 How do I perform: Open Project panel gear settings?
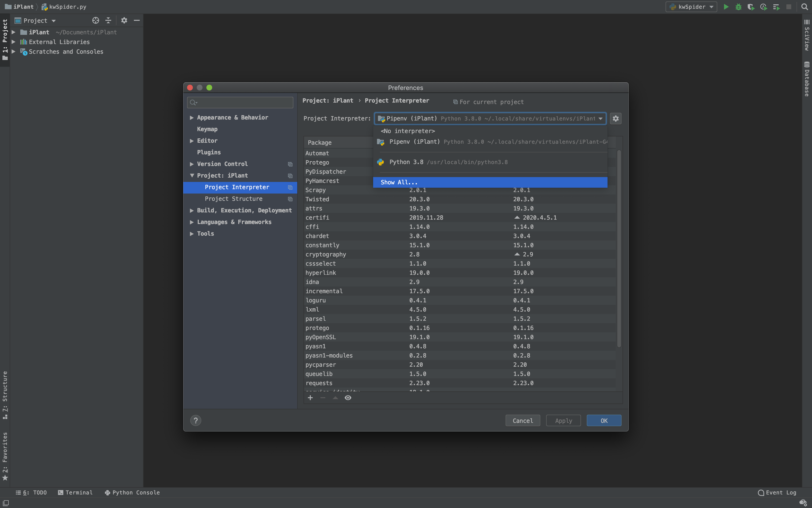(x=124, y=21)
